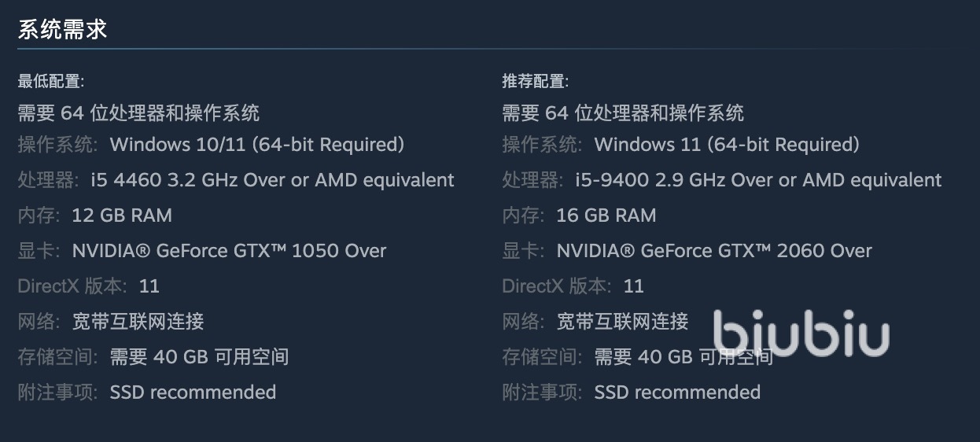
Task: Click the Windows 11 (64-bit Required) recommended text
Action: point(727,145)
